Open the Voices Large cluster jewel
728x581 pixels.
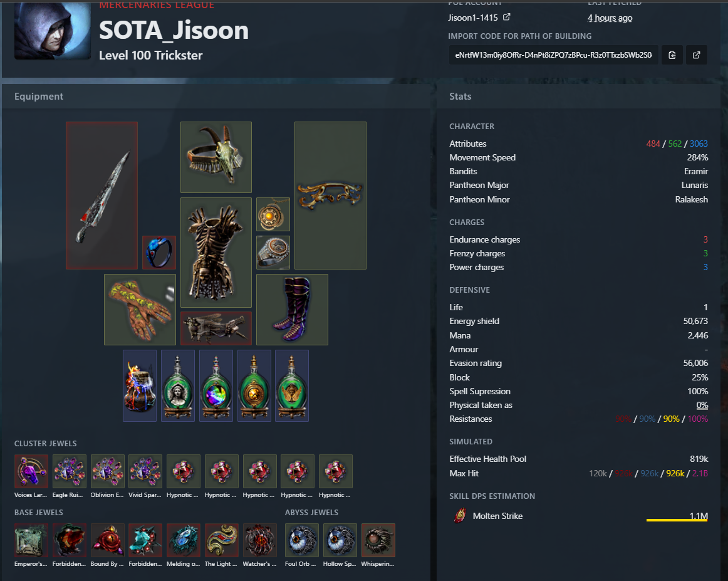coord(31,471)
